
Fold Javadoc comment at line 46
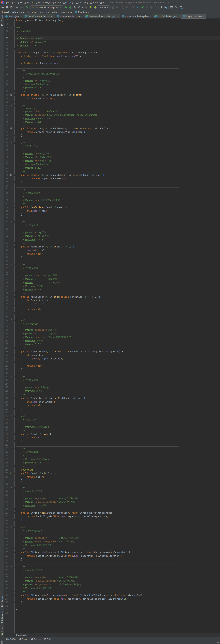tap(14, 143)
